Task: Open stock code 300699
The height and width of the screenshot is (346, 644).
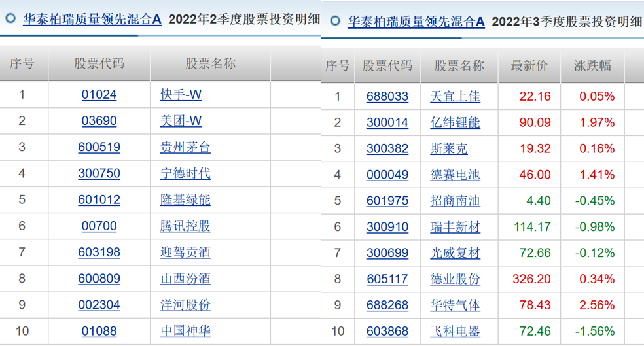Action: pyautogui.click(x=387, y=253)
